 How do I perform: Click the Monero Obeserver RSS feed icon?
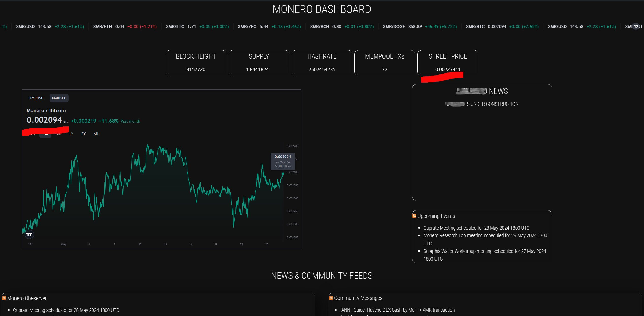pos(4,298)
